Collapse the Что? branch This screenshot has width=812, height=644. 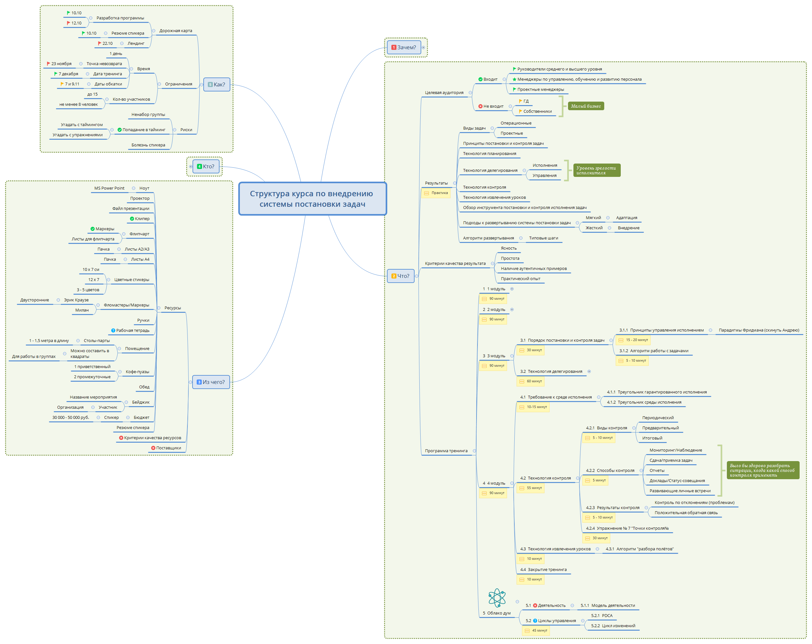[x=416, y=276]
